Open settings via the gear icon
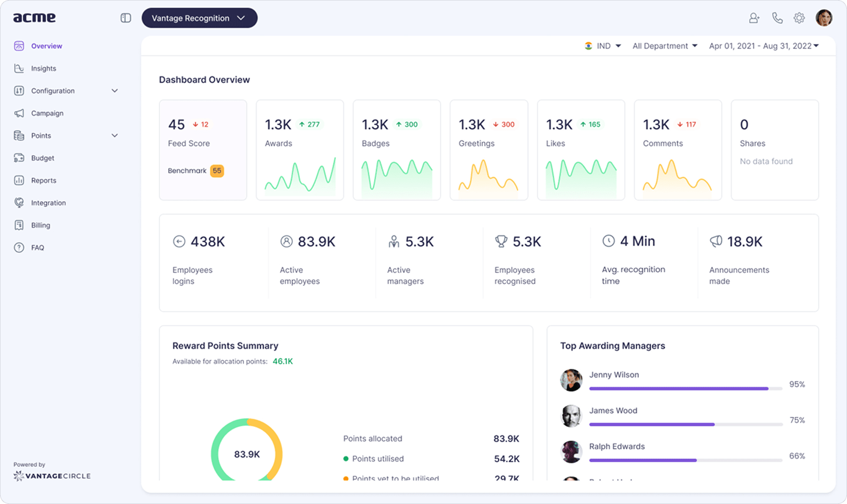 click(x=799, y=18)
